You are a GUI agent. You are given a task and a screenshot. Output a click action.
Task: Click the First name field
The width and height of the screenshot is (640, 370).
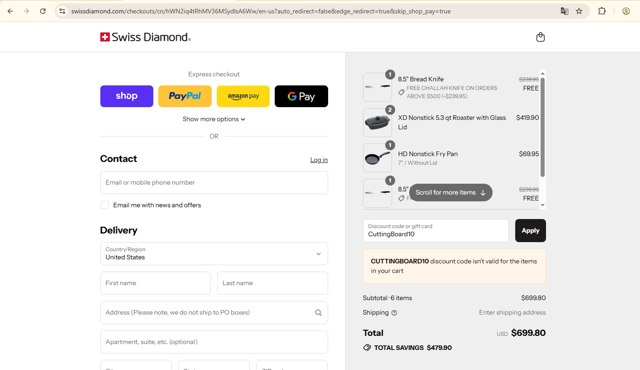tap(156, 283)
